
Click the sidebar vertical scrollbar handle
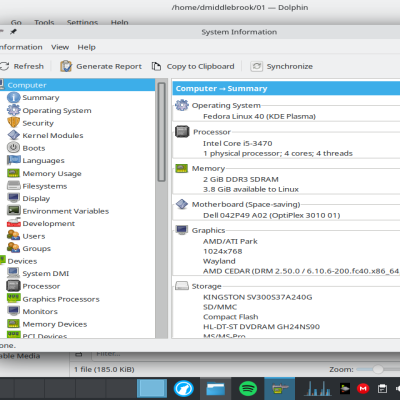pos(162,132)
